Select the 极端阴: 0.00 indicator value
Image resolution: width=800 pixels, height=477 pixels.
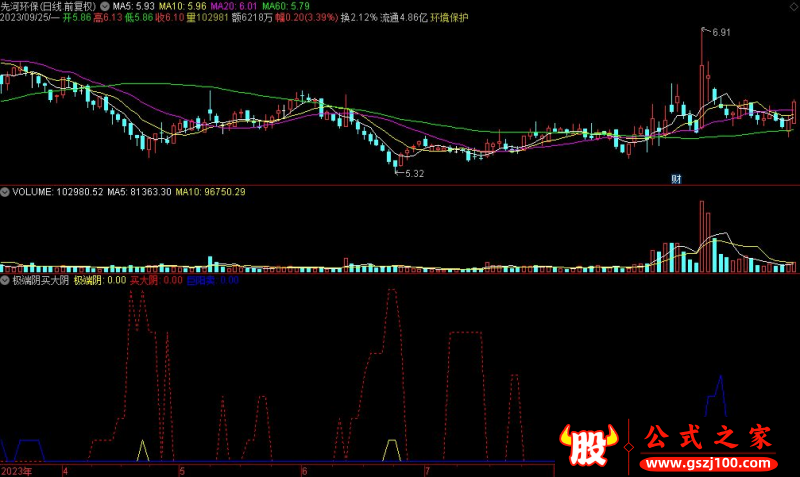coord(100,280)
